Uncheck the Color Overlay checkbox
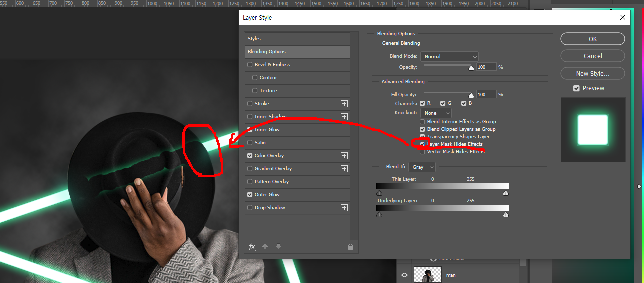Viewport: 644px width, 283px height. point(250,156)
